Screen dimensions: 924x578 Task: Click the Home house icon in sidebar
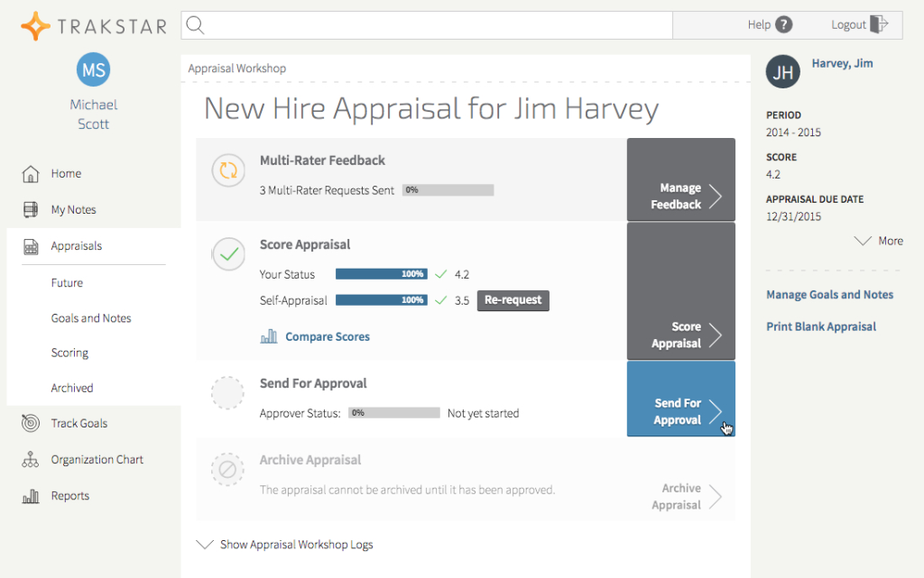coord(31,174)
